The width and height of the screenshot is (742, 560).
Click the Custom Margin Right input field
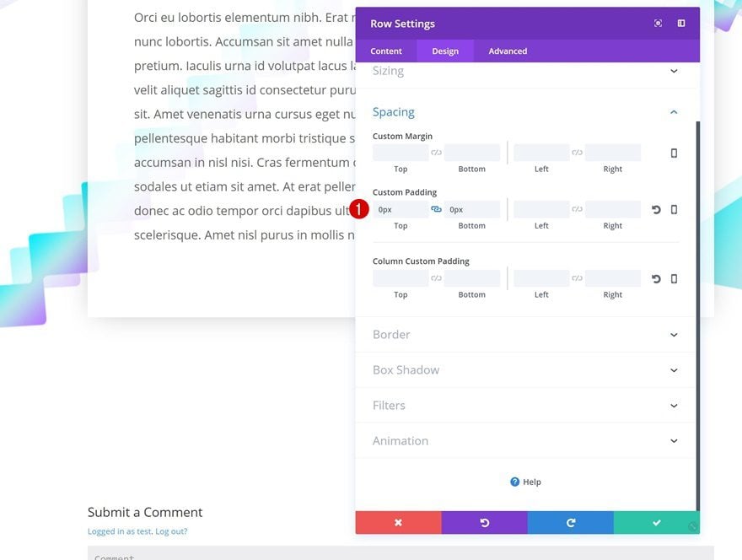(613, 153)
